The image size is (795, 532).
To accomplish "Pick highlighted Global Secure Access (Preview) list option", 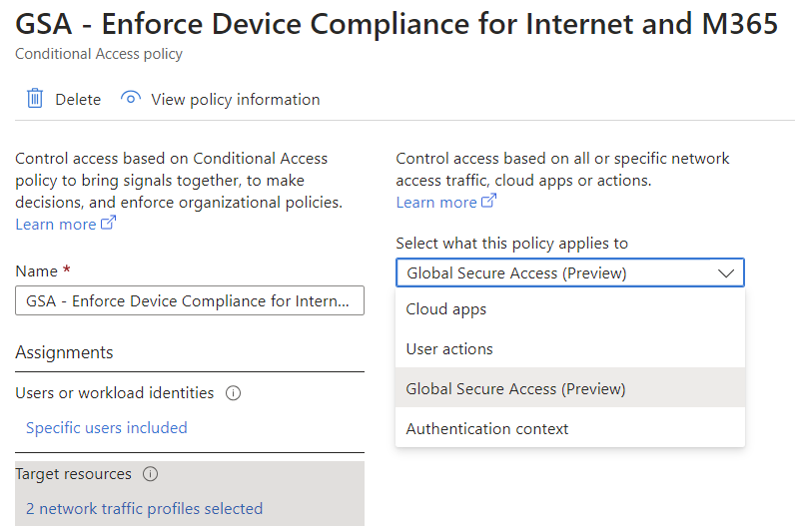I will coord(515,389).
